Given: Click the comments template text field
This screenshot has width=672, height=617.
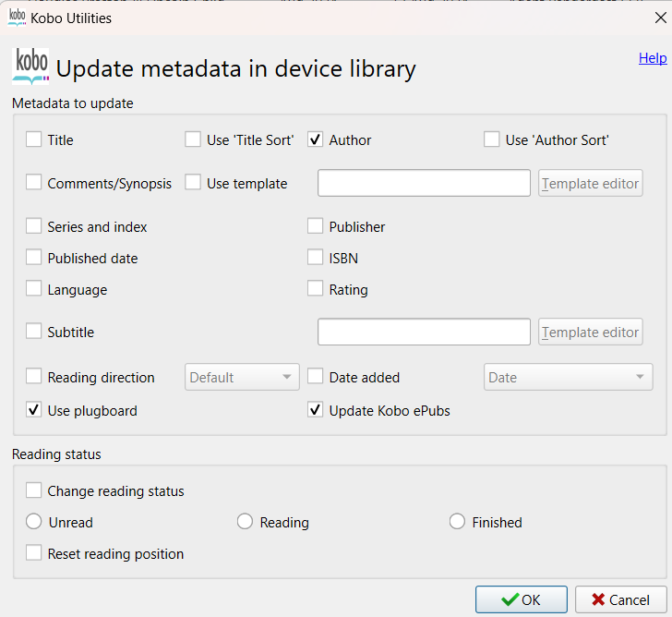Looking at the screenshot, I should 424,183.
